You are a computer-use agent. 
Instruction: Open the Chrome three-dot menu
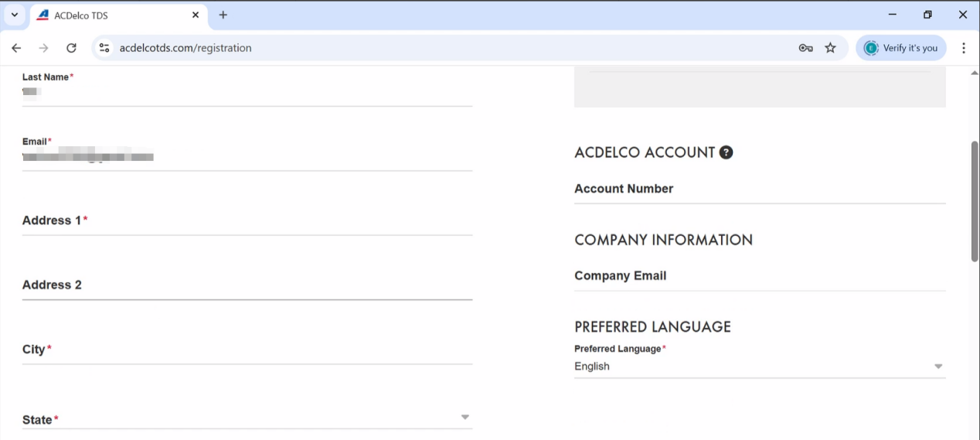click(963, 48)
